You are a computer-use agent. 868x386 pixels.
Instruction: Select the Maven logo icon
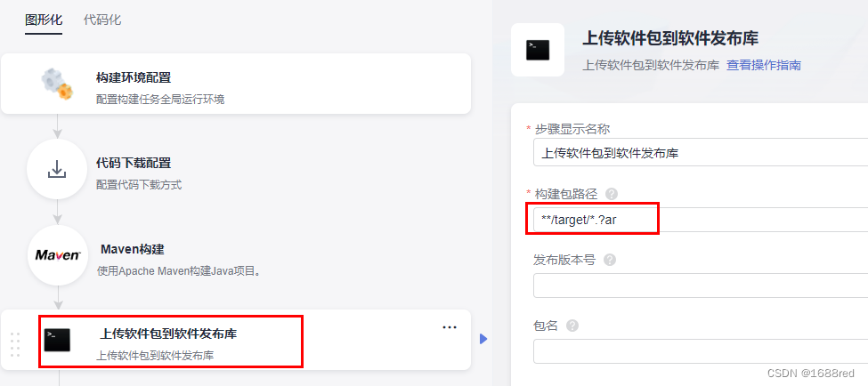click(x=58, y=255)
